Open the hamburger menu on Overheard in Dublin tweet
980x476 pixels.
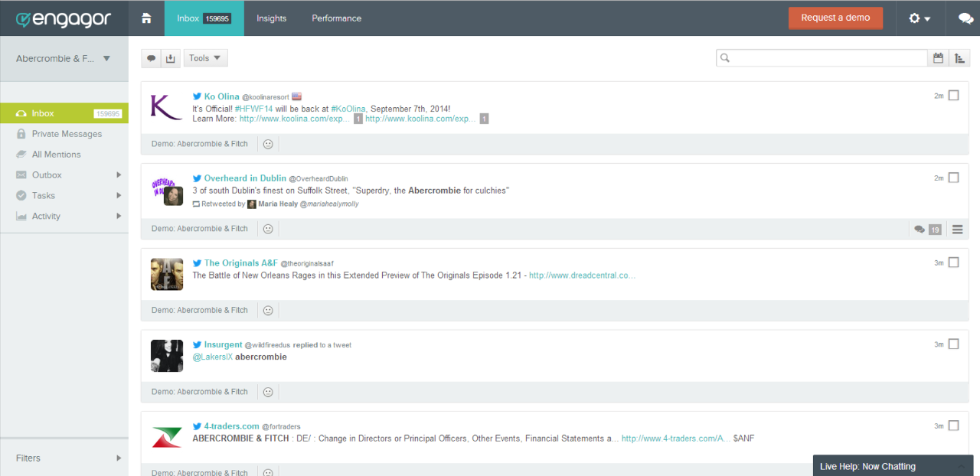click(957, 229)
